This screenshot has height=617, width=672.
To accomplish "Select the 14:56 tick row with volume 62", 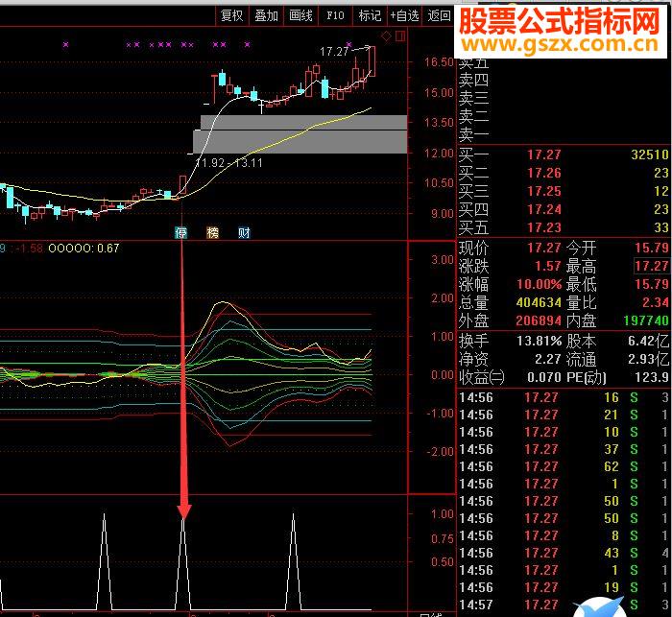I will [564, 466].
